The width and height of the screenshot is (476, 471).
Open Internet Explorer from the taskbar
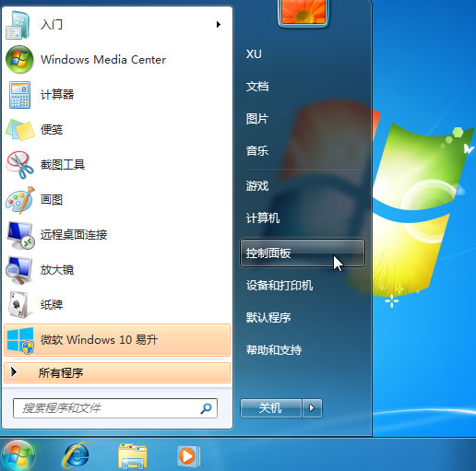77,455
